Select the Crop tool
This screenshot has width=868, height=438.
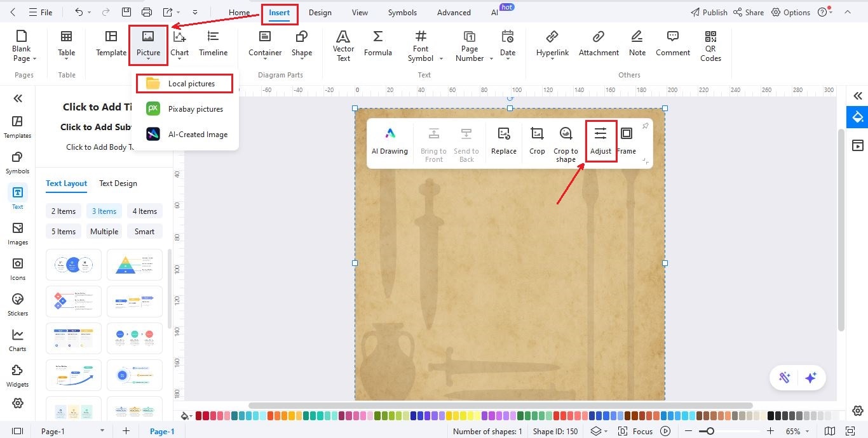[x=537, y=141]
